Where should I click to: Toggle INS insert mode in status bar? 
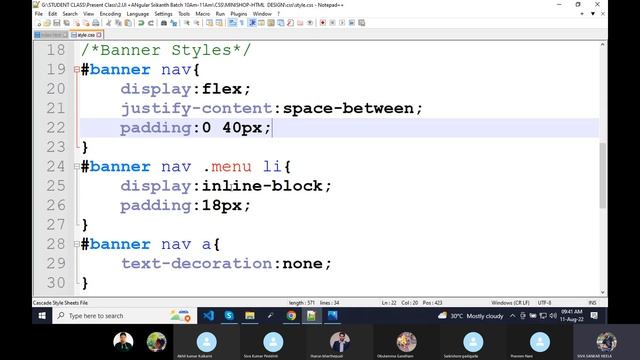click(x=592, y=303)
